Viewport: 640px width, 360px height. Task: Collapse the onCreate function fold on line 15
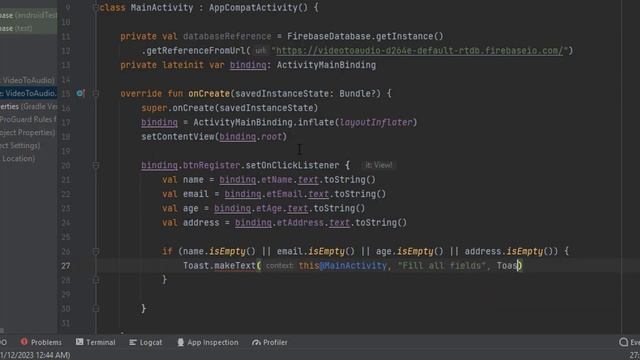96,93
